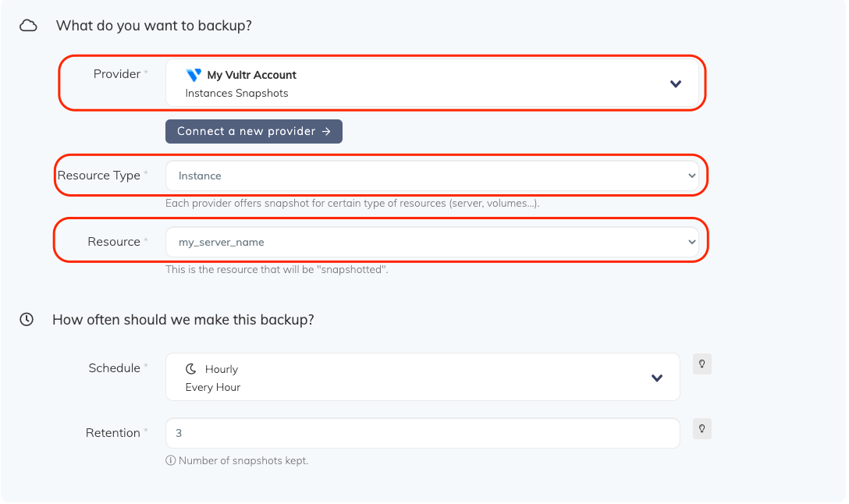The image size is (849, 504).
Task: Click the 'What do you want to backup?' heading
Action: pos(154,26)
